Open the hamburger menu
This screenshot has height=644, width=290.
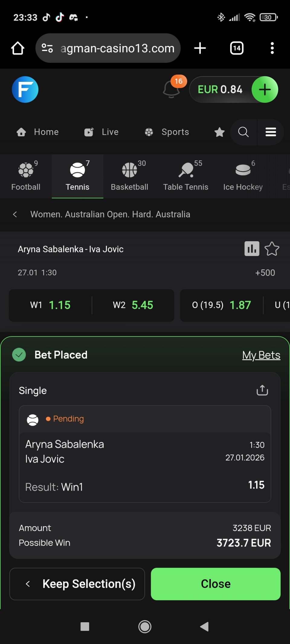[x=271, y=132]
